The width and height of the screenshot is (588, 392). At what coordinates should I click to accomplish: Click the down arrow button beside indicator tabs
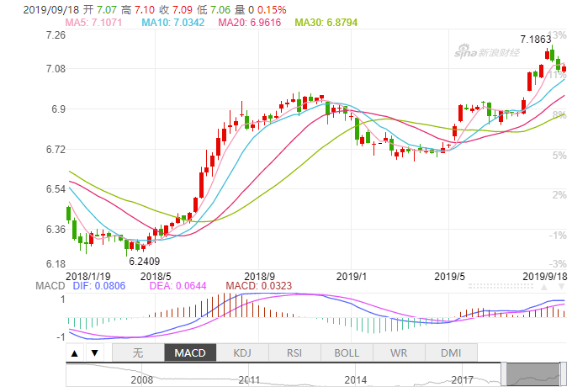(94, 353)
